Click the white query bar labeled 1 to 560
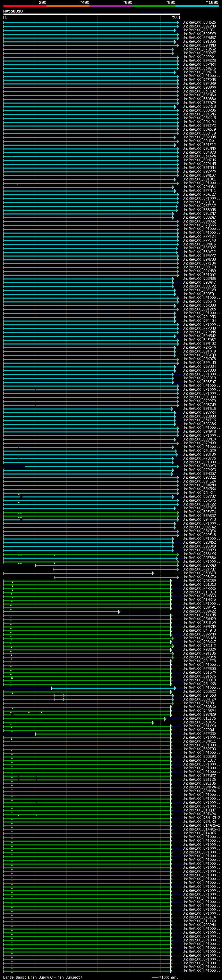Viewport: 222px width, 980px height. (x=92, y=14)
